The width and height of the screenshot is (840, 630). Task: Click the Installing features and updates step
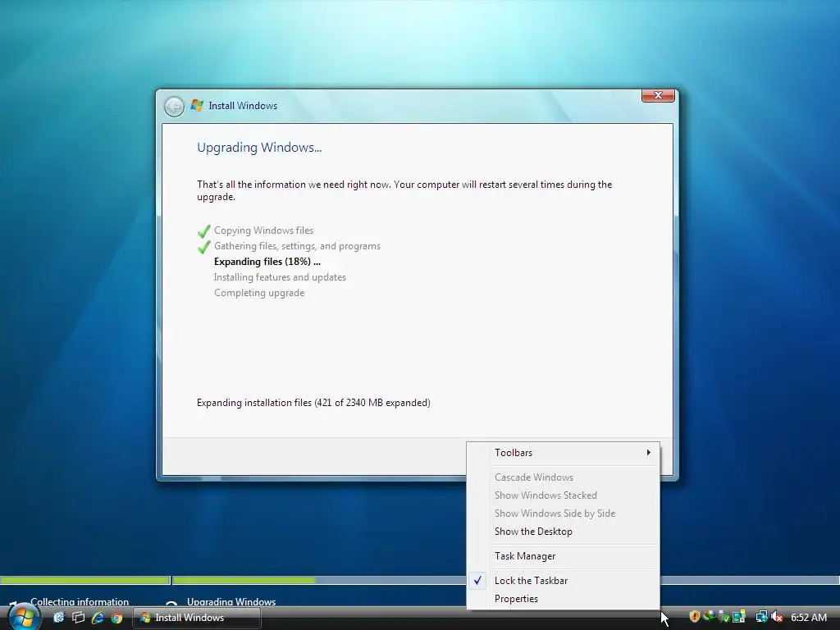click(280, 277)
